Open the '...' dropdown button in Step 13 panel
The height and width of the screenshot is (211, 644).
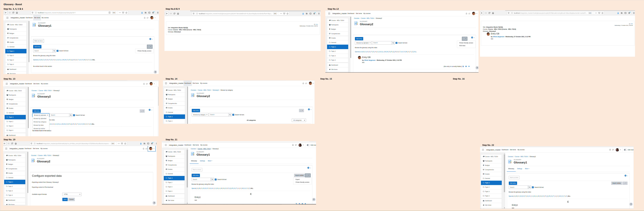[x=142, y=111]
